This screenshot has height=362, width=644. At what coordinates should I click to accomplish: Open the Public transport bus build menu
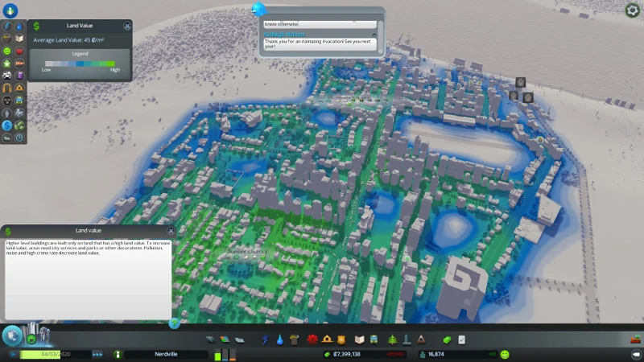(374, 339)
